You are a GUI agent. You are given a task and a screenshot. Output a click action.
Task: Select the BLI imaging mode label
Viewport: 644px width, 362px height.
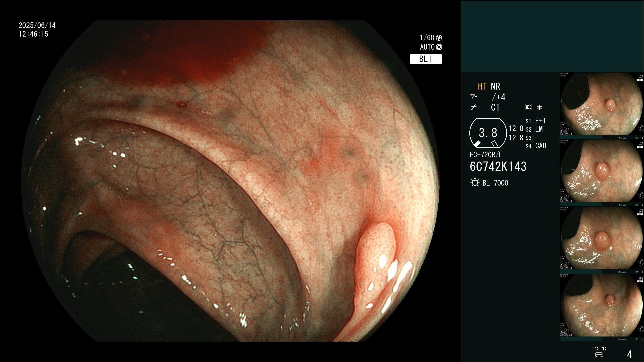coord(426,59)
